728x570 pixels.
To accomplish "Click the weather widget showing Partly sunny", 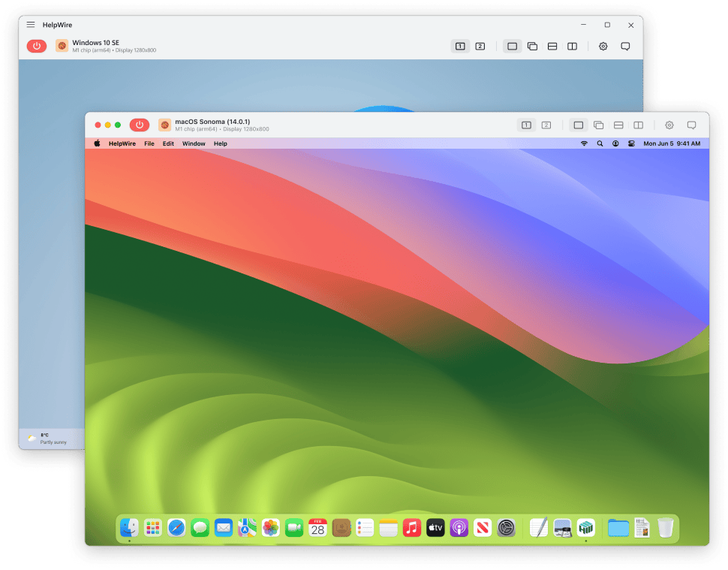I will click(45, 438).
